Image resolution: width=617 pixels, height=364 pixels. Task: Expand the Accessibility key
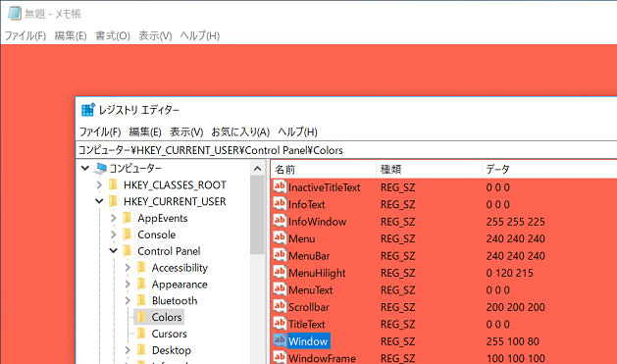click(x=128, y=268)
